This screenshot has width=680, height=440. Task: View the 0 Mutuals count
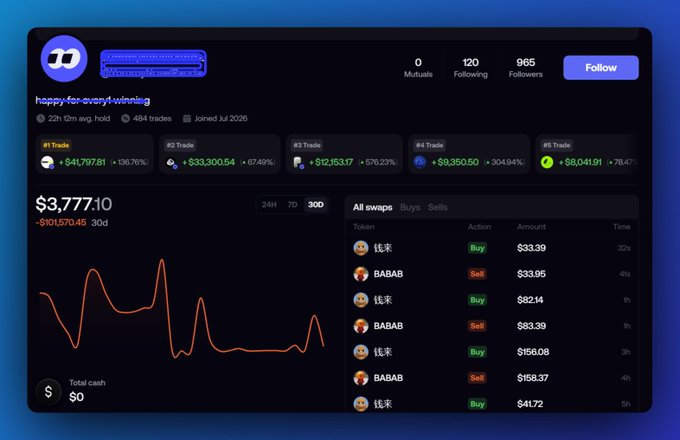[418, 68]
